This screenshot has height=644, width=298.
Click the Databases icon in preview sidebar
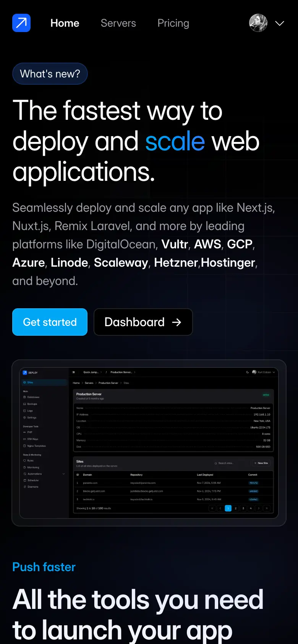click(25, 397)
